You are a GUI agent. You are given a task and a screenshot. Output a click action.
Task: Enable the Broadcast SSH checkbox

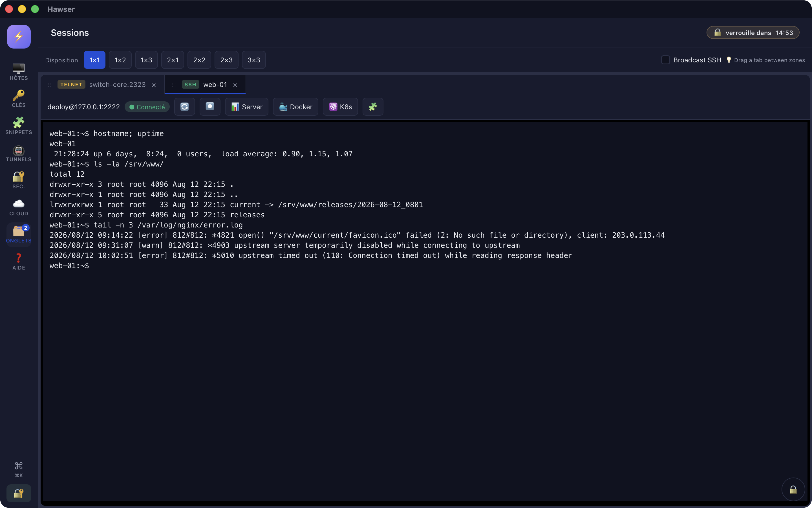pyautogui.click(x=666, y=60)
